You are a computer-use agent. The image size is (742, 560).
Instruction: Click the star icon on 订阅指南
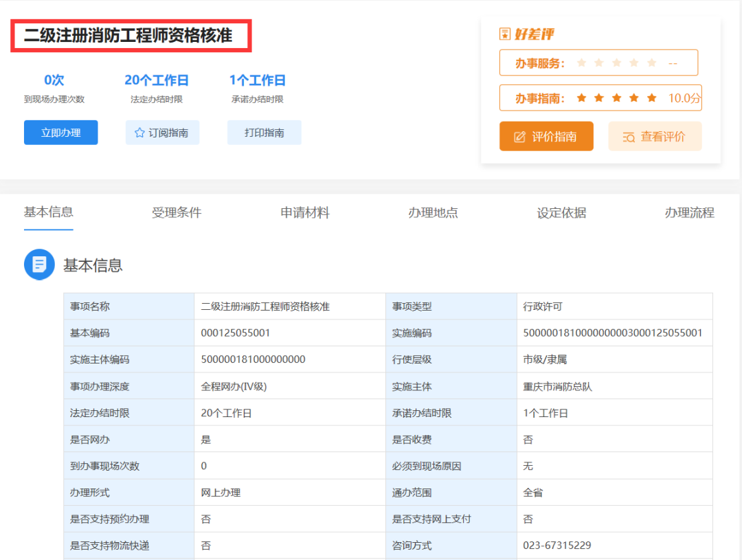click(139, 133)
